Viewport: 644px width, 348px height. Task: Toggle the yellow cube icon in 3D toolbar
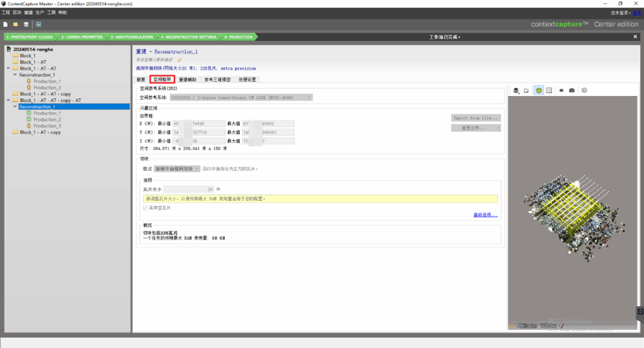[539, 91]
